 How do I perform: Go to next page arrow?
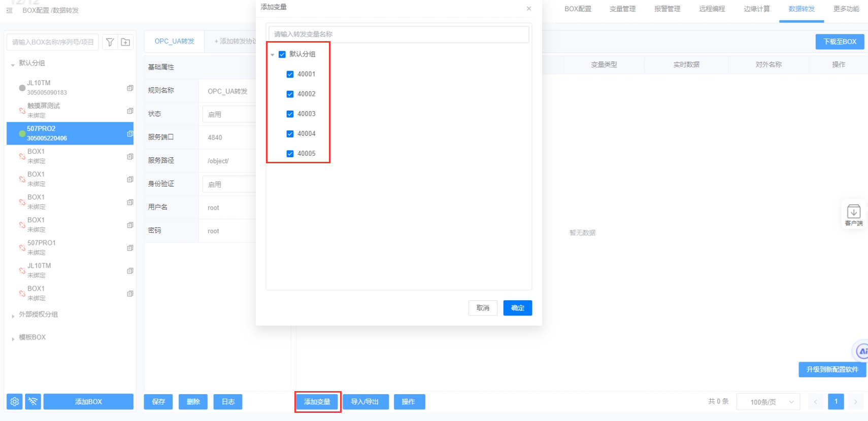click(x=855, y=402)
